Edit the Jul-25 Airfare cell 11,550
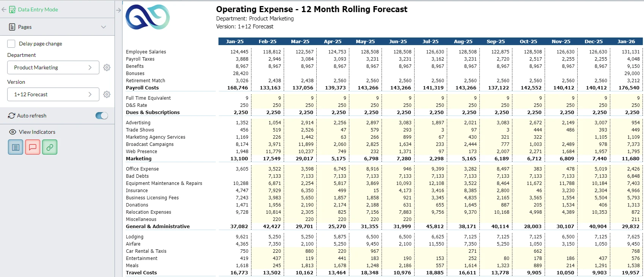This screenshot has height=277, width=644. coord(430,244)
